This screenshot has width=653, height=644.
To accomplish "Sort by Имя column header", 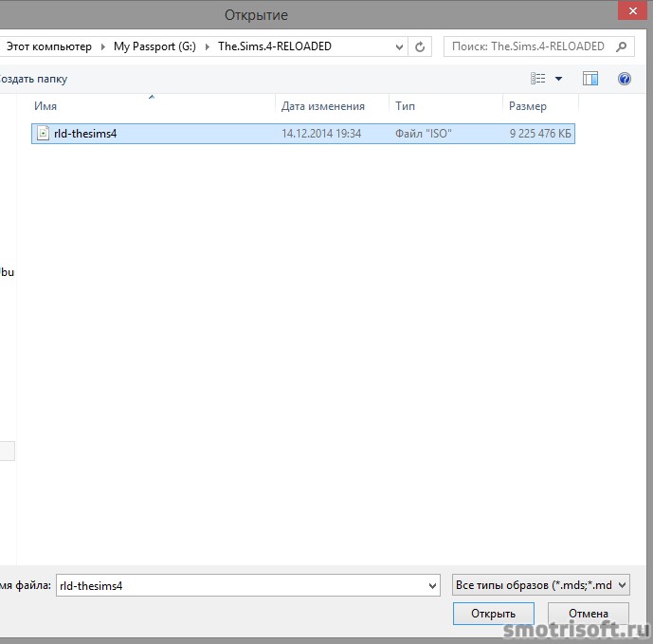I will [45, 106].
